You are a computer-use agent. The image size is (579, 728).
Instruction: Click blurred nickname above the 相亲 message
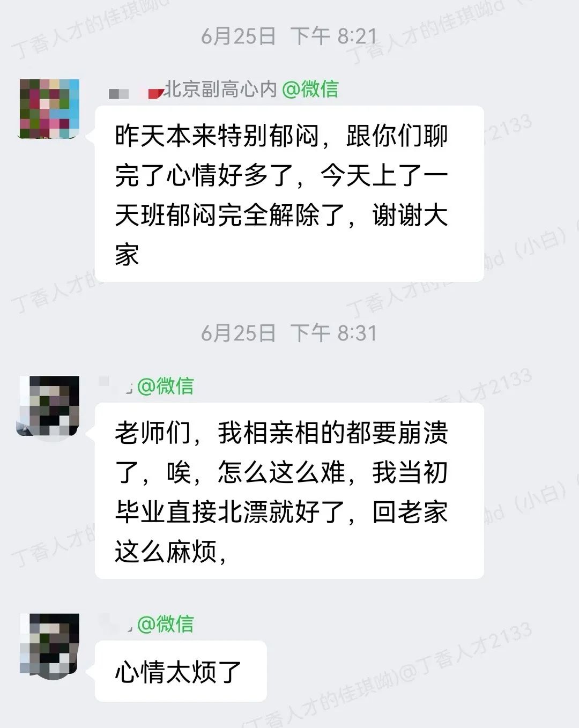[116, 385]
